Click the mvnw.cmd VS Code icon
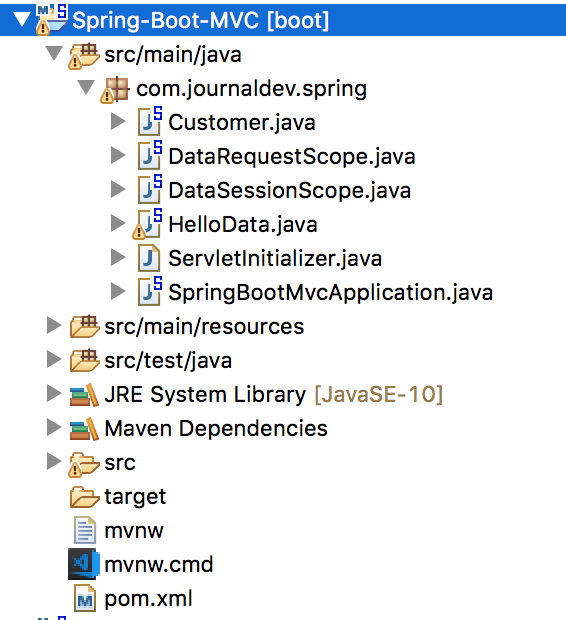Image resolution: width=566 pixels, height=620 pixels. click(83, 564)
